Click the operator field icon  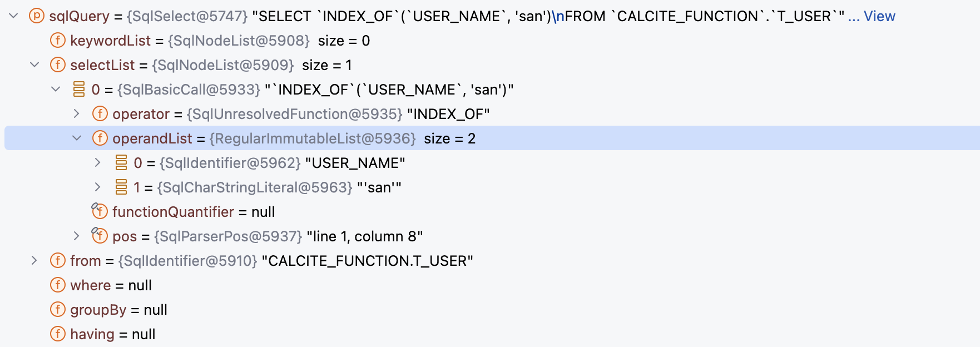[100, 114]
